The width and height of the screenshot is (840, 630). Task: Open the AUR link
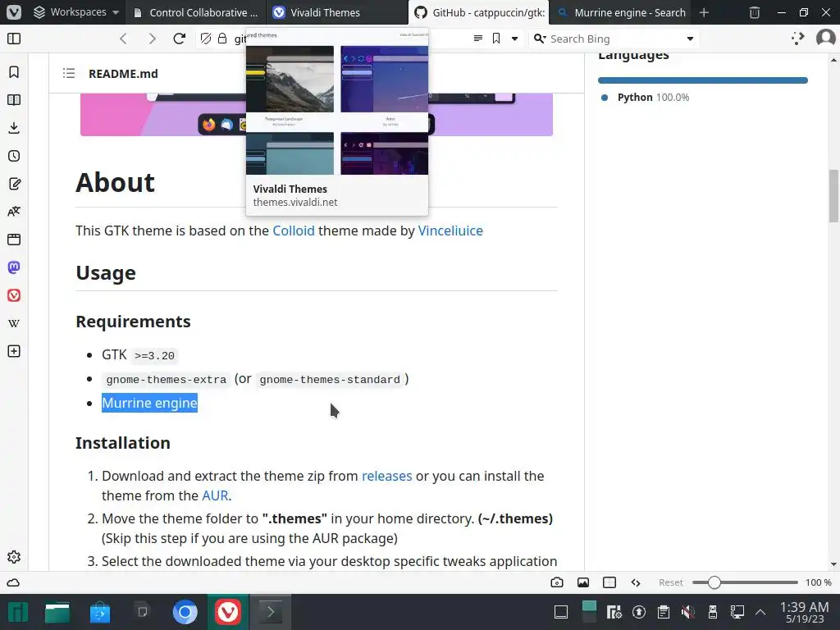point(215,495)
